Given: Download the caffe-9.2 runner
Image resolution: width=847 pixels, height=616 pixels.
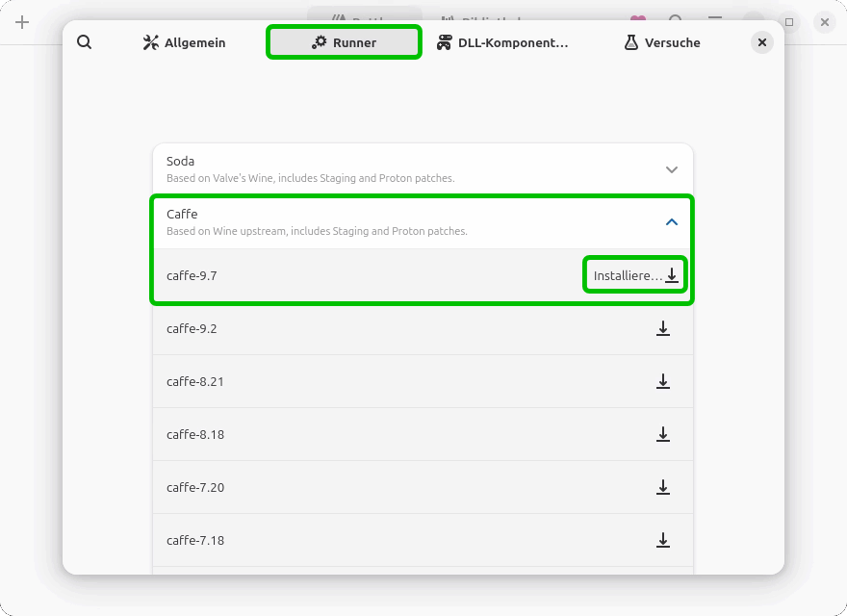Looking at the screenshot, I should point(663,329).
